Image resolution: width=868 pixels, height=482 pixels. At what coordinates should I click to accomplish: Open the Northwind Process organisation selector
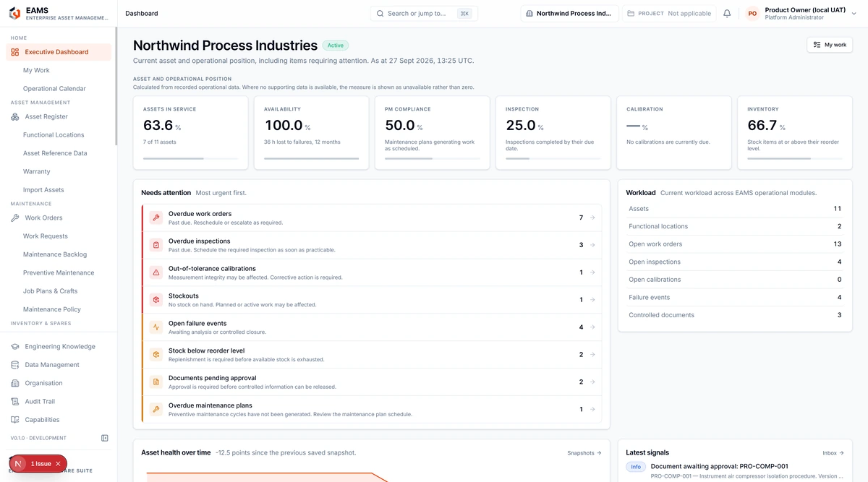pyautogui.click(x=569, y=13)
